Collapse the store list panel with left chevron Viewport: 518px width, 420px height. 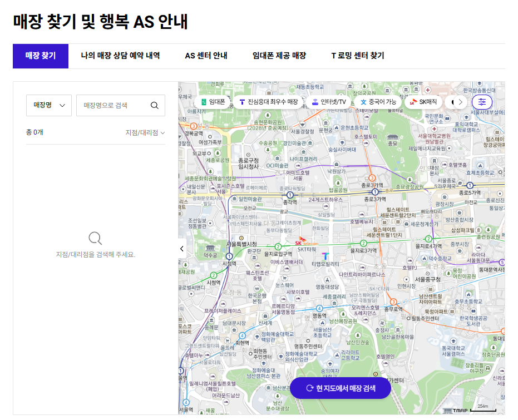[x=182, y=249]
